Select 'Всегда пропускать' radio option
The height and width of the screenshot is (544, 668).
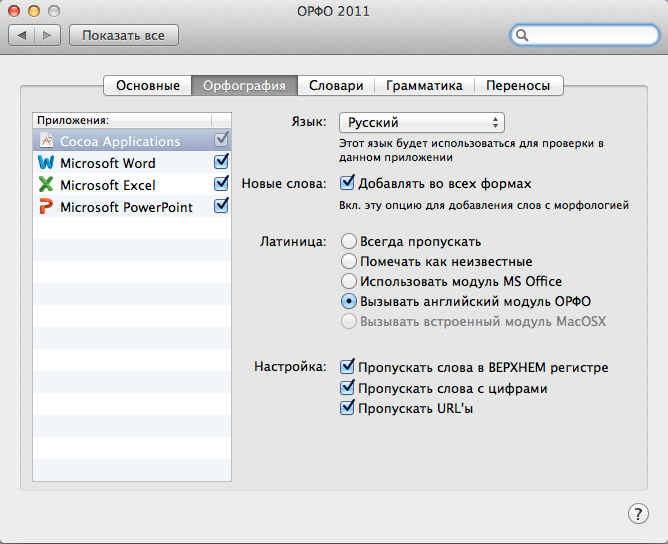click(x=348, y=241)
